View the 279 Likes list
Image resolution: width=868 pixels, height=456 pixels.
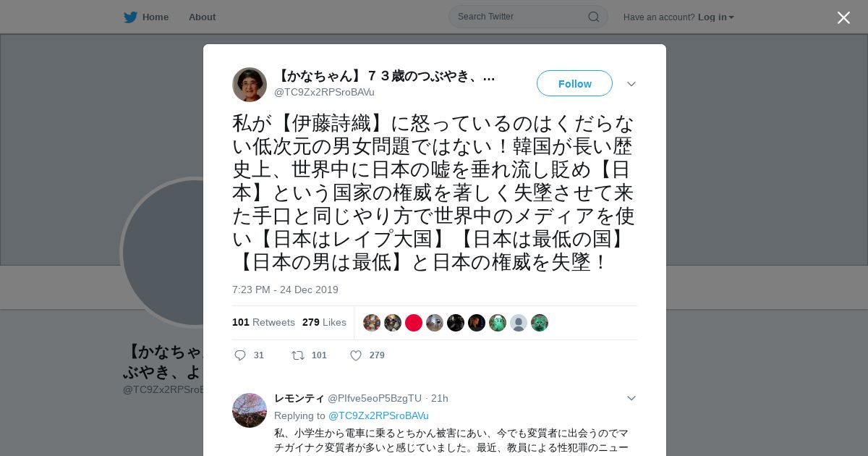[x=324, y=322]
